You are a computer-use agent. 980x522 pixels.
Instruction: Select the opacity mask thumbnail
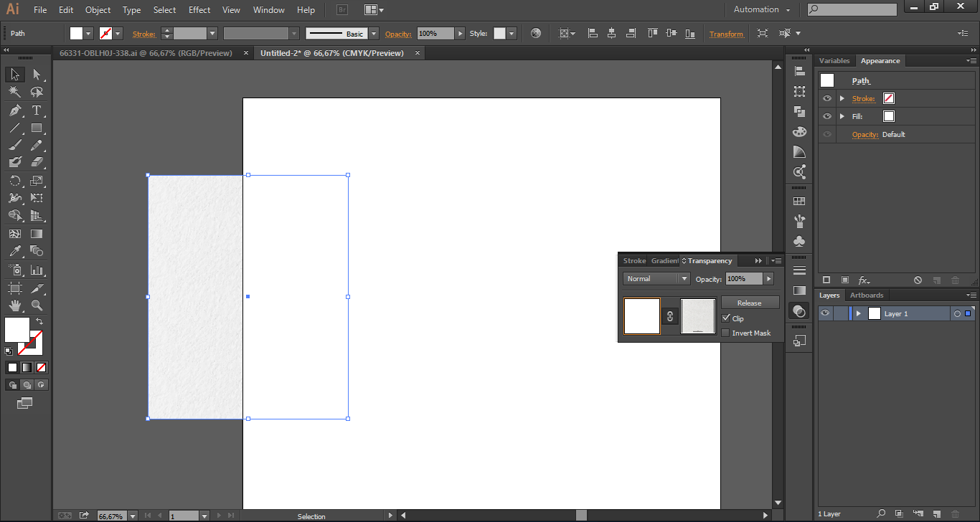(698, 316)
